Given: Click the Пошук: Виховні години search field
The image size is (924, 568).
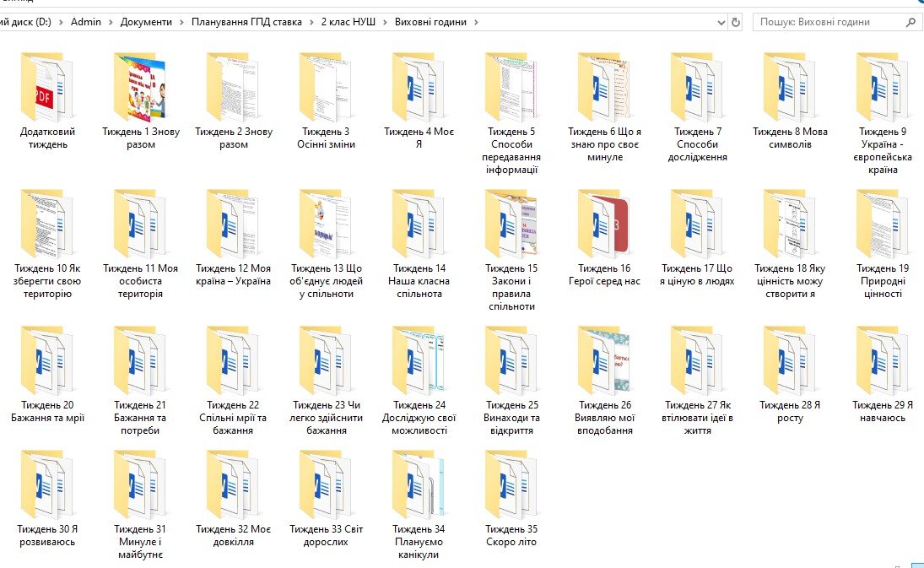Looking at the screenshot, I should pyautogui.click(x=827, y=23).
